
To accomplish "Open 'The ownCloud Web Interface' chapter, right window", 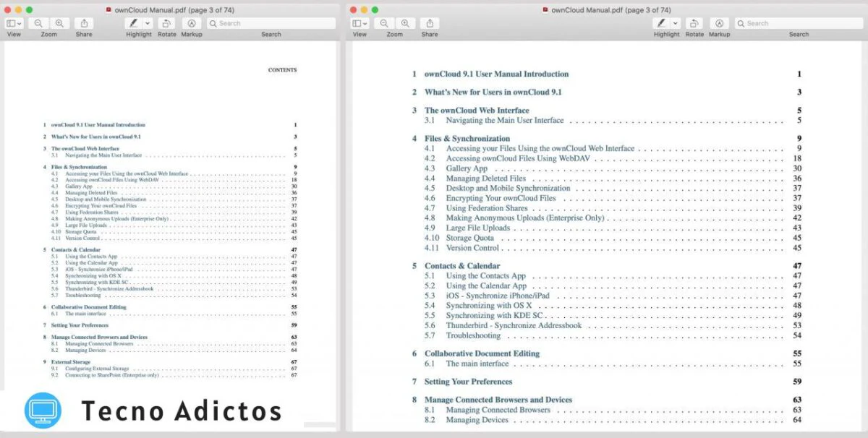I will click(477, 111).
